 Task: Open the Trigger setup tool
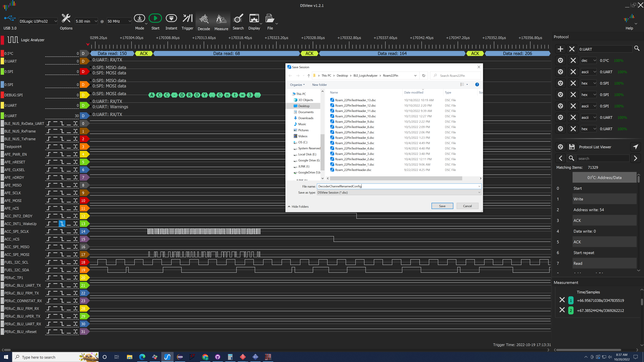click(187, 21)
